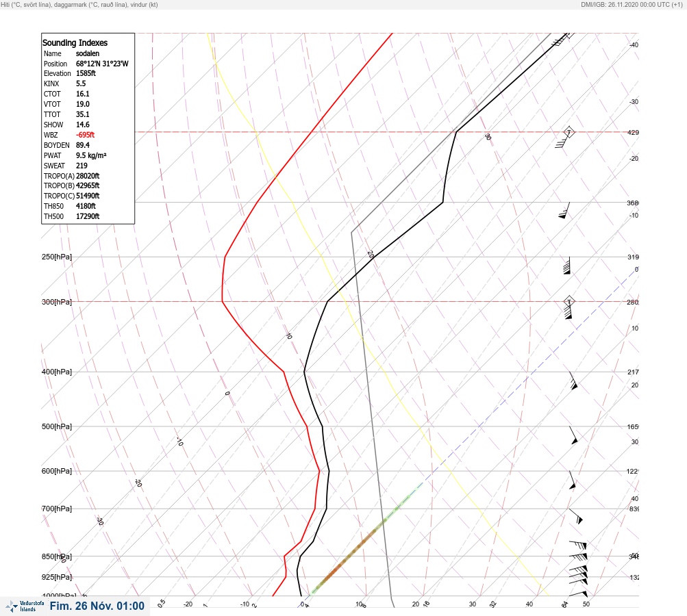Screen dimensions: 687x616
Task: Click the station name 'sodalen'
Action: 88,53
